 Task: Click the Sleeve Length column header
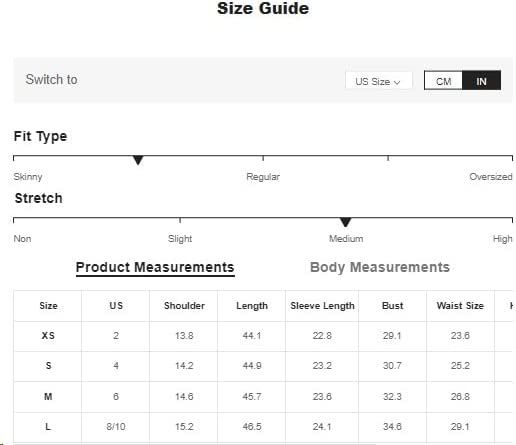322,306
